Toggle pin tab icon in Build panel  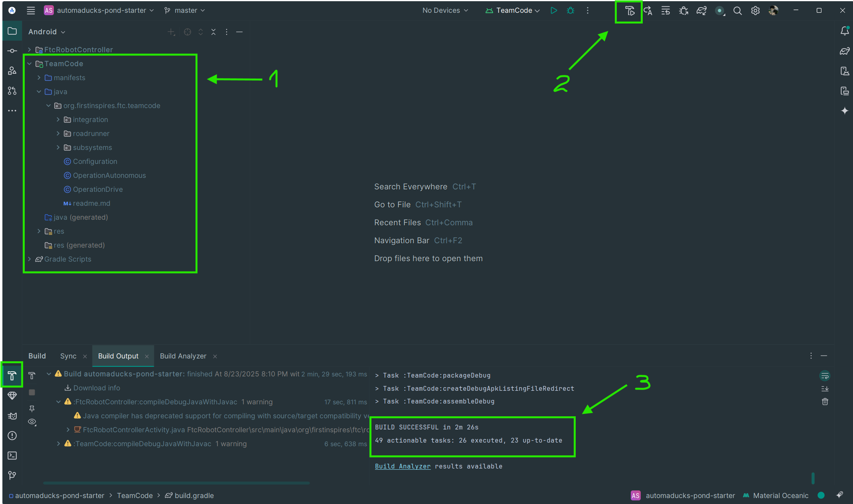coord(32,408)
